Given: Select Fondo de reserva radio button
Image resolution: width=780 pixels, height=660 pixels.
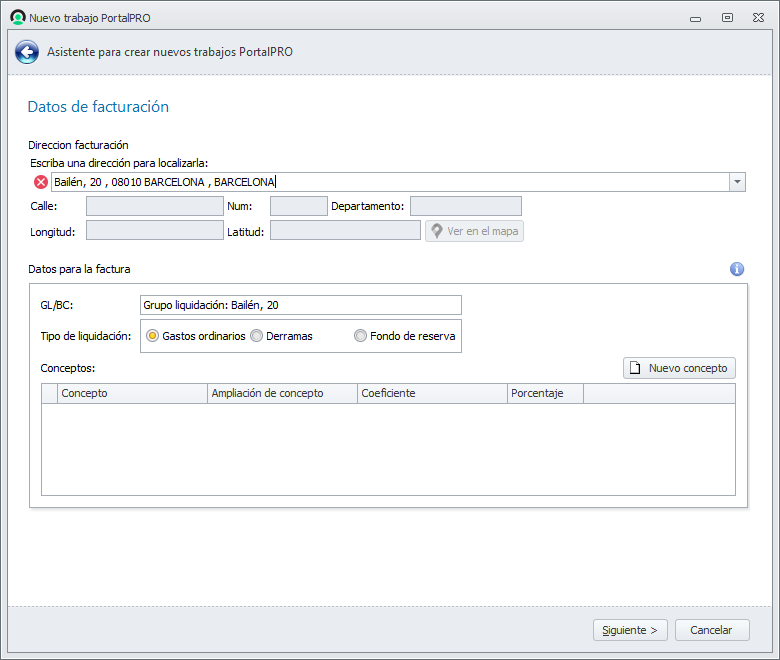Looking at the screenshot, I should point(360,336).
